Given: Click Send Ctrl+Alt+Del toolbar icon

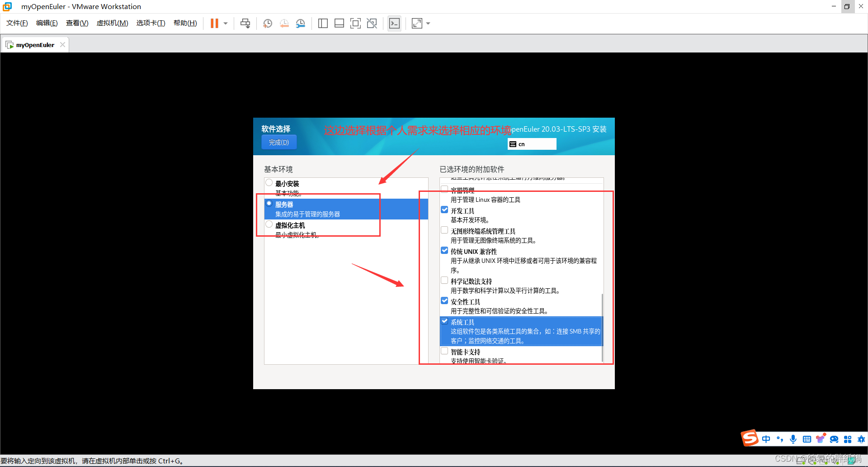Looking at the screenshot, I should pyautogui.click(x=245, y=23).
